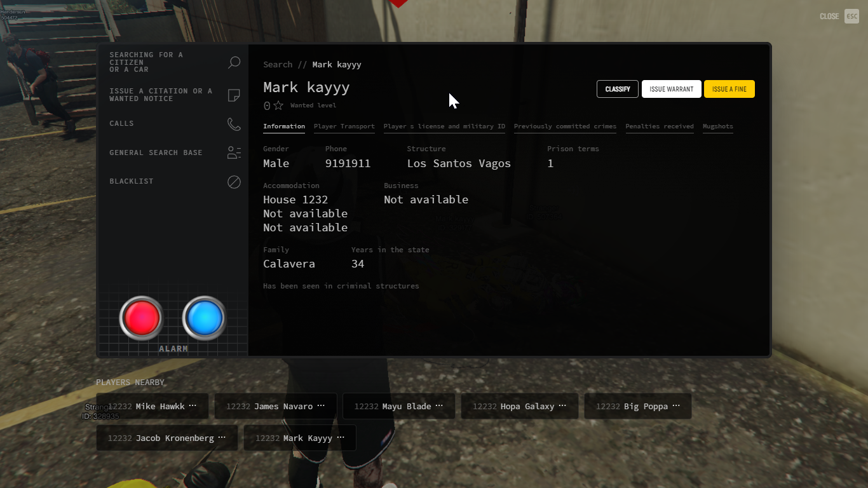Click the wanted level star icon

(278, 105)
